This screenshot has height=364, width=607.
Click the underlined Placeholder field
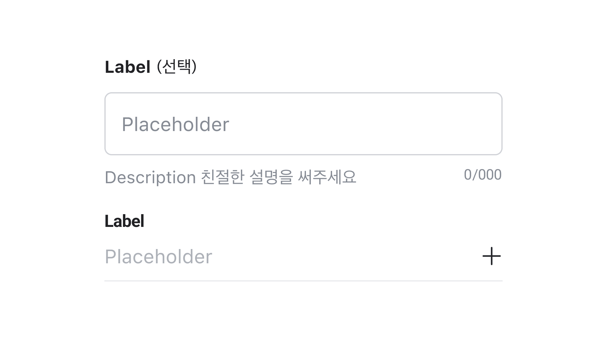click(x=273, y=257)
